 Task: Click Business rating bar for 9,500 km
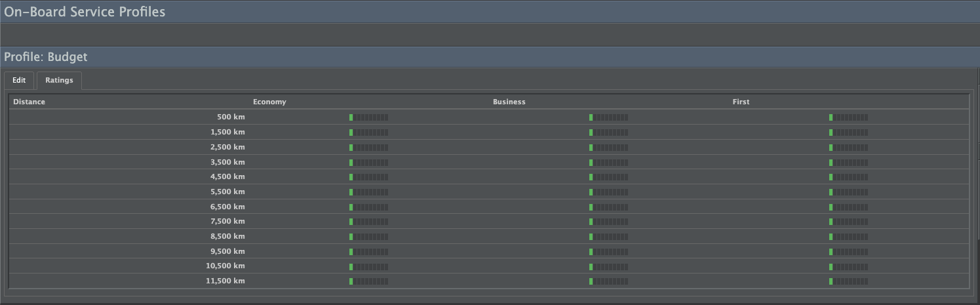pyautogui.click(x=608, y=251)
